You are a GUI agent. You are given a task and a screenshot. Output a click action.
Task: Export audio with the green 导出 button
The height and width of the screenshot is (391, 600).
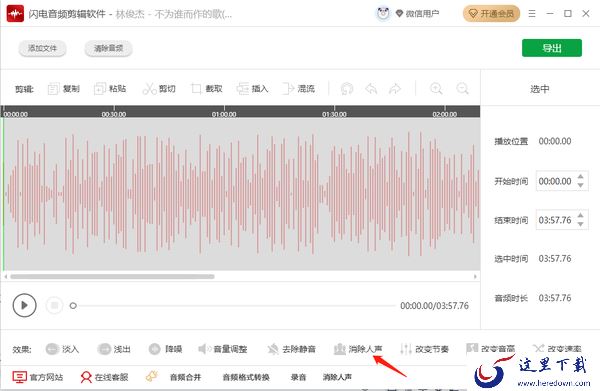tap(552, 48)
